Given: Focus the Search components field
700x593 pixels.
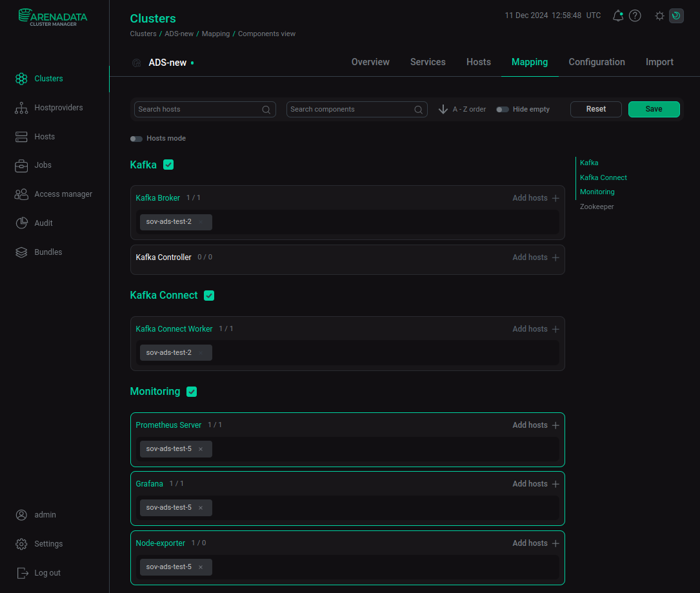Looking at the screenshot, I should coord(357,110).
